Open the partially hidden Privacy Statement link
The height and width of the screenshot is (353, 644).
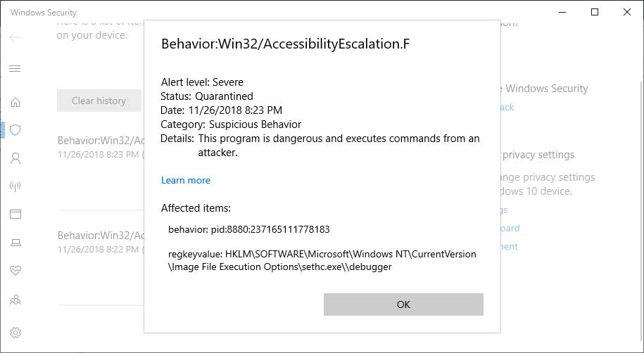509,246
